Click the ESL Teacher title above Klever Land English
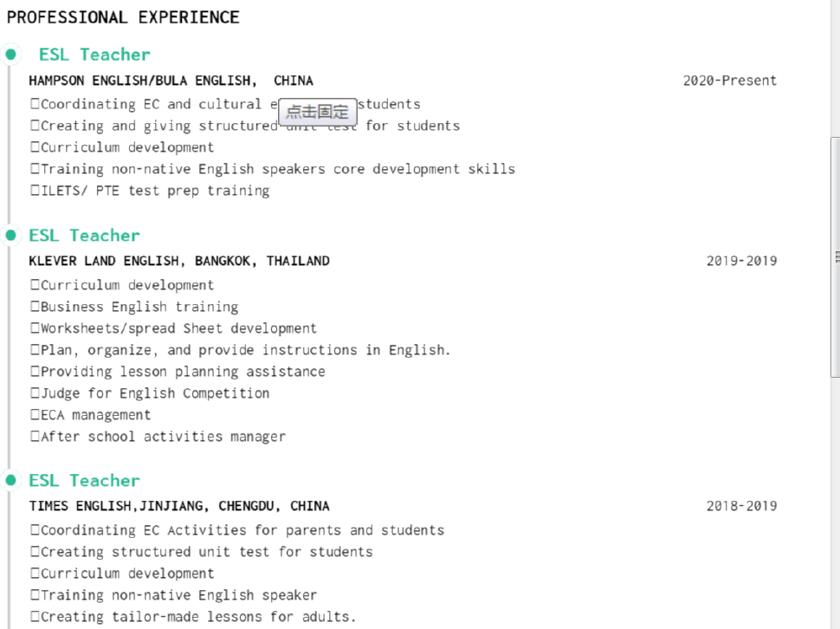The width and height of the screenshot is (840, 629). point(84,236)
